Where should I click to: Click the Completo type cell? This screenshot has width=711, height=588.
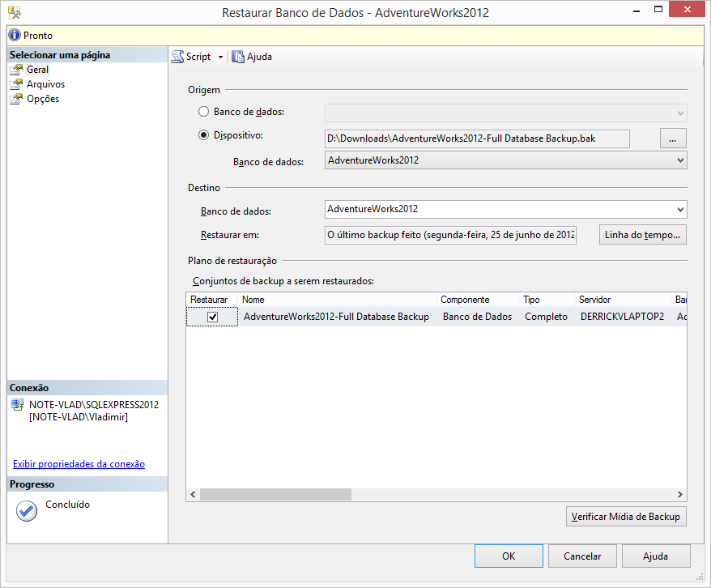point(546,317)
